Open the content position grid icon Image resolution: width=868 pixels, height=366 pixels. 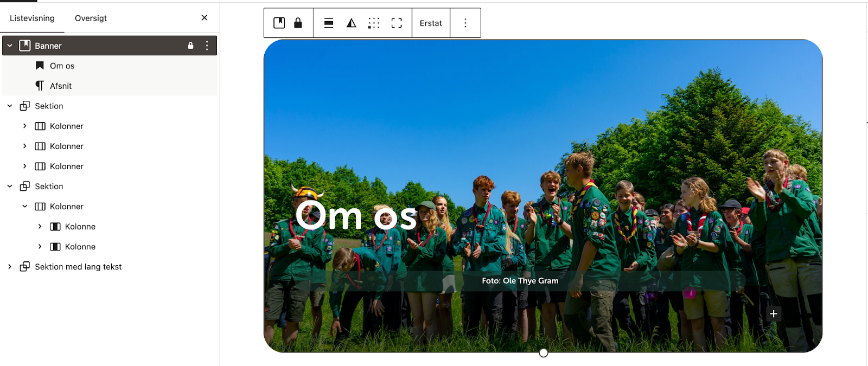(x=374, y=23)
